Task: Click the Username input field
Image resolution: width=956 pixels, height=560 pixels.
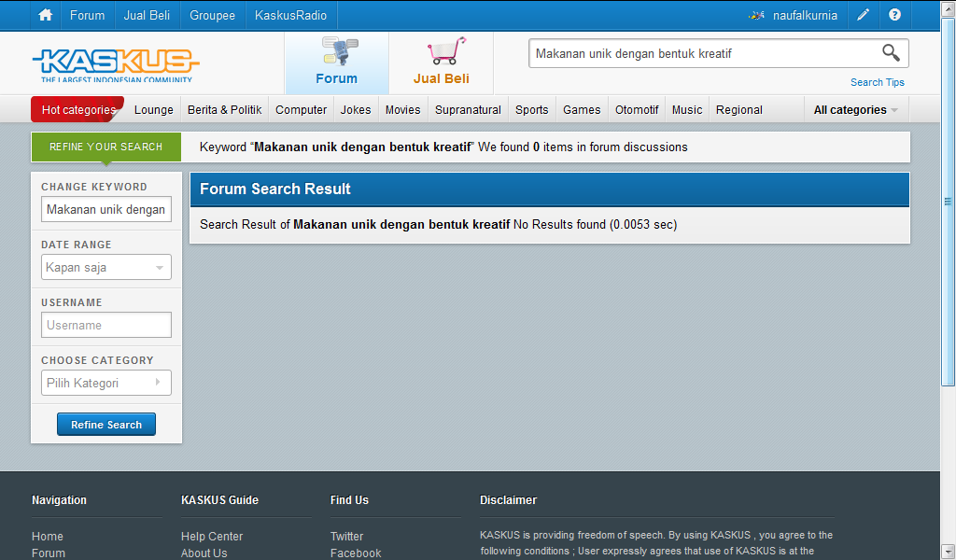Action: (x=106, y=326)
